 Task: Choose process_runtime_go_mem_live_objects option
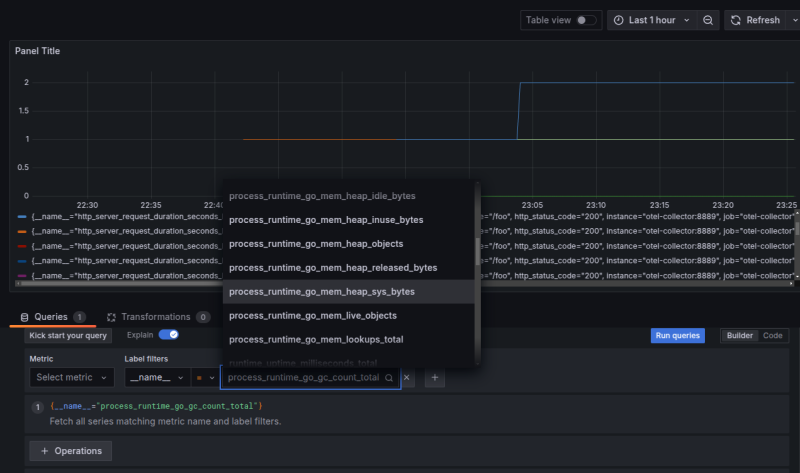coord(313,316)
